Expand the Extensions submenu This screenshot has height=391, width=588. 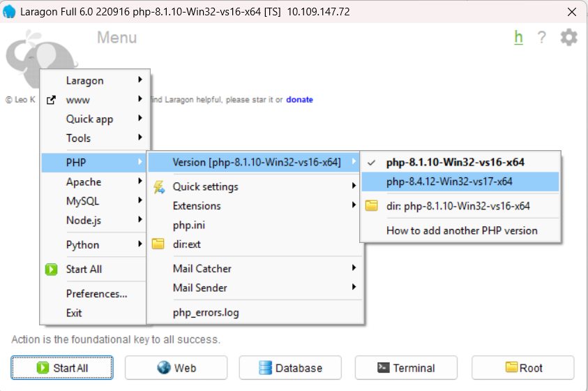(197, 206)
